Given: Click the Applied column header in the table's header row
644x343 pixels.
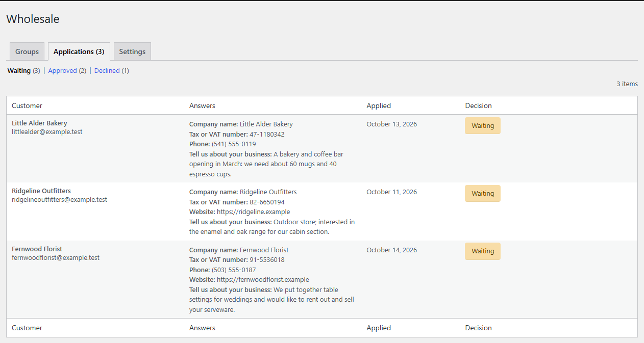Looking at the screenshot, I should point(379,106).
